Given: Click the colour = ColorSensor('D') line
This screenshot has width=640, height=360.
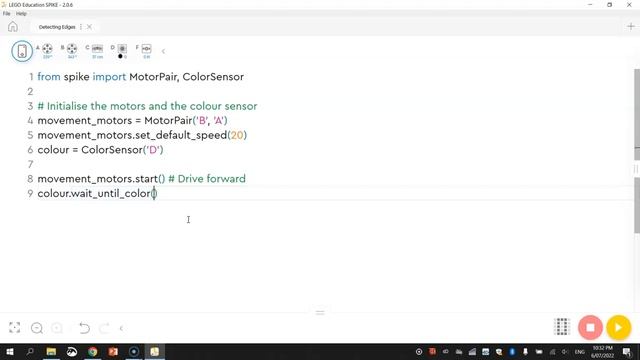Looking at the screenshot, I should [100, 150].
